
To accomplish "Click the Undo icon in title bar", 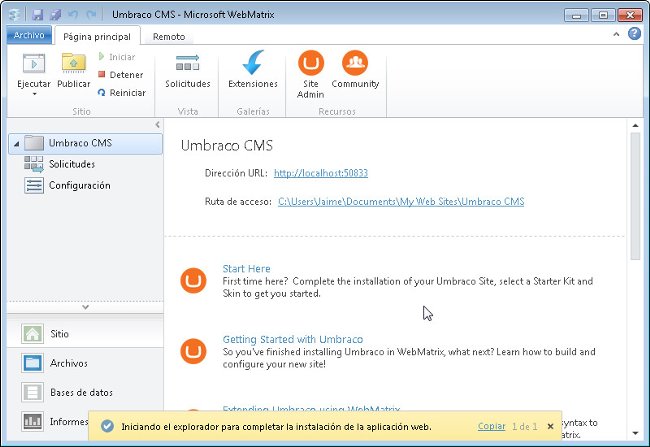I will (x=73, y=15).
